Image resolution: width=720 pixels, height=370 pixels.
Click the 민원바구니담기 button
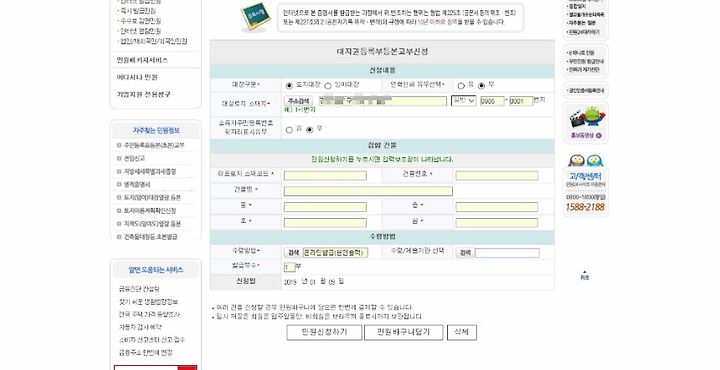pyautogui.click(x=404, y=332)
